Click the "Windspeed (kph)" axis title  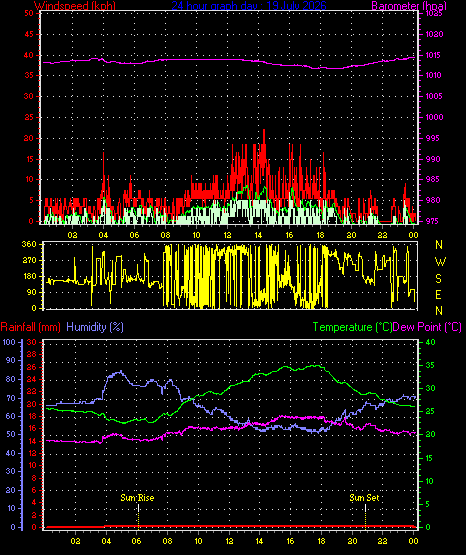click(75, 6)
